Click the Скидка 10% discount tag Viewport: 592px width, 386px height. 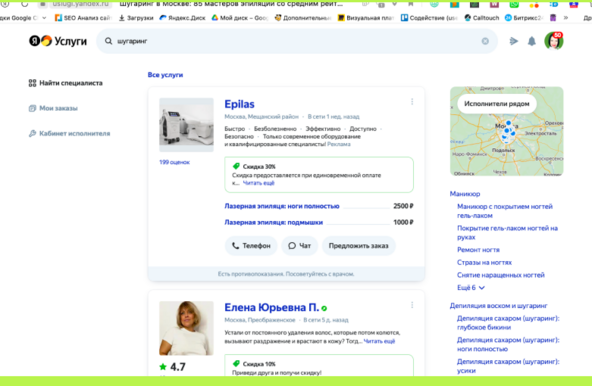(254, 364)
